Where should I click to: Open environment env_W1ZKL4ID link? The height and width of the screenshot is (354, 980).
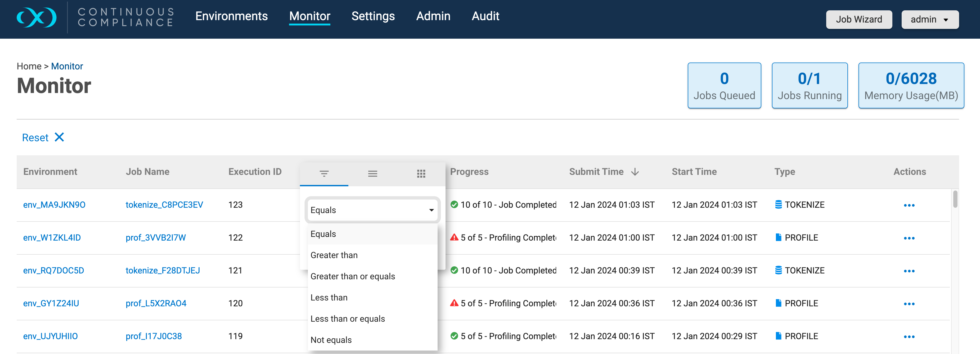[52, 237]
